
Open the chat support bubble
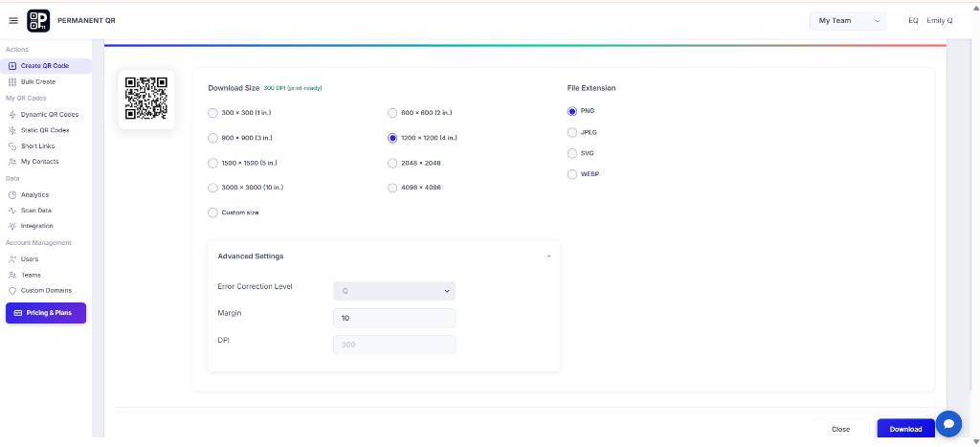pyautogui.click(x=948, y=424)
